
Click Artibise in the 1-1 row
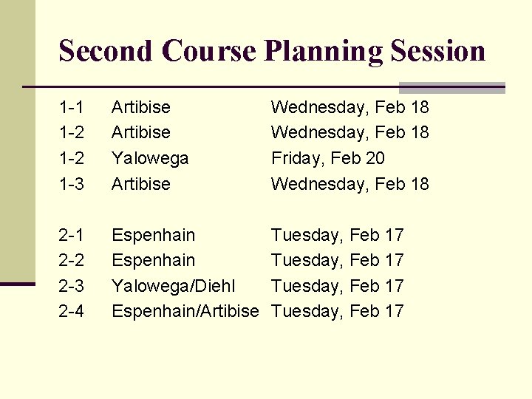(140, 107)
